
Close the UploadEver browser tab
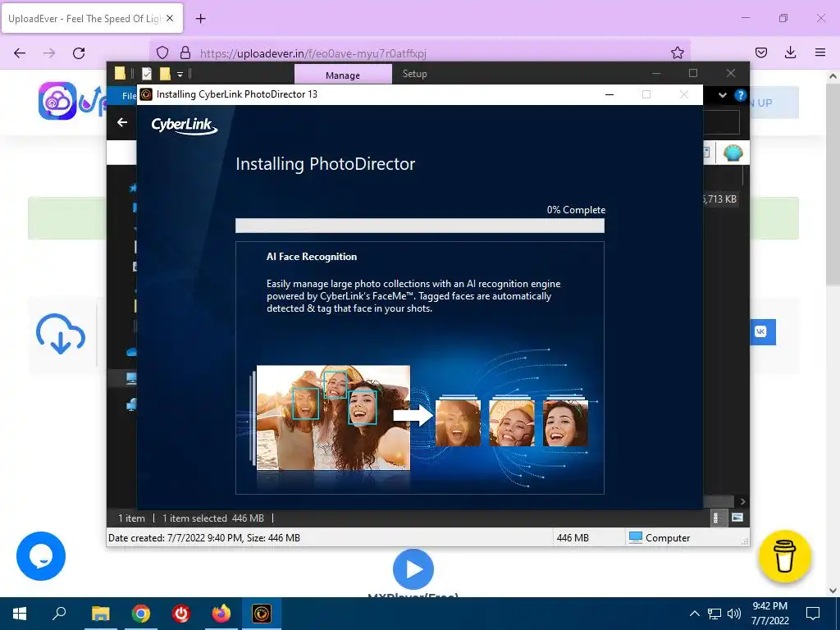tap(170, 18)
